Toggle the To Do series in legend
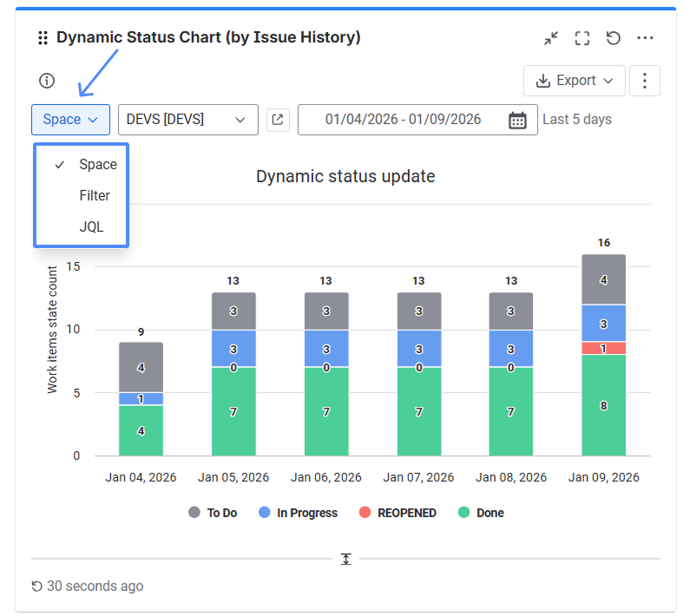683x616 pixels. [213, 513]
